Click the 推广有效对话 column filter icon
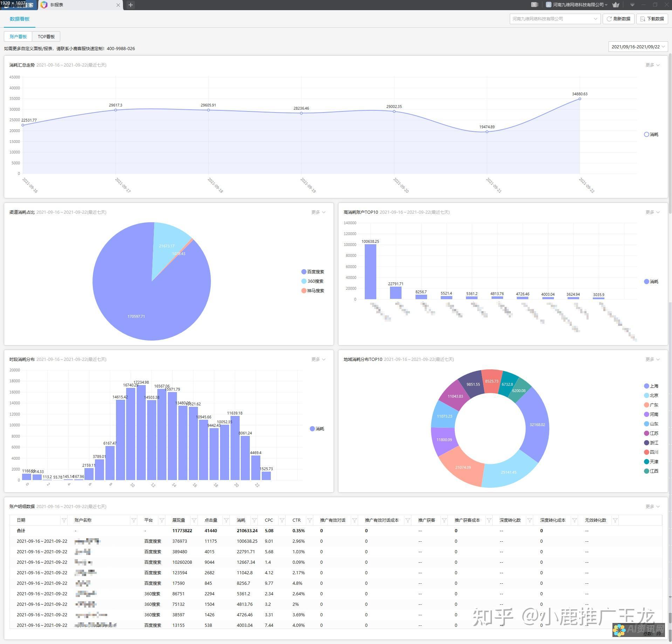The height and width of the screenshot is (644, 672). [354, 520]
